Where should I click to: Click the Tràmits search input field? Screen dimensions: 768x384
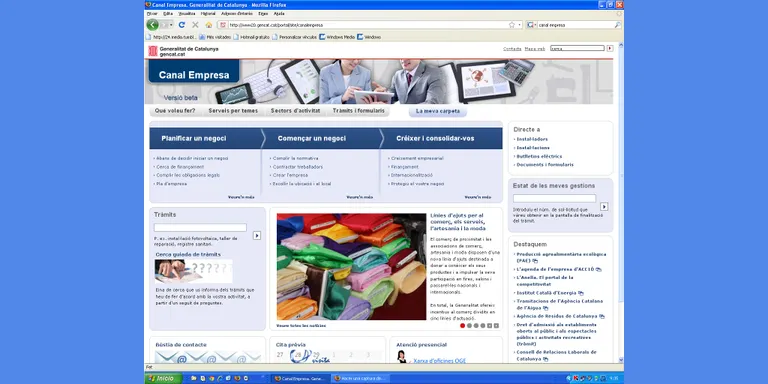(x=200, y=228)
